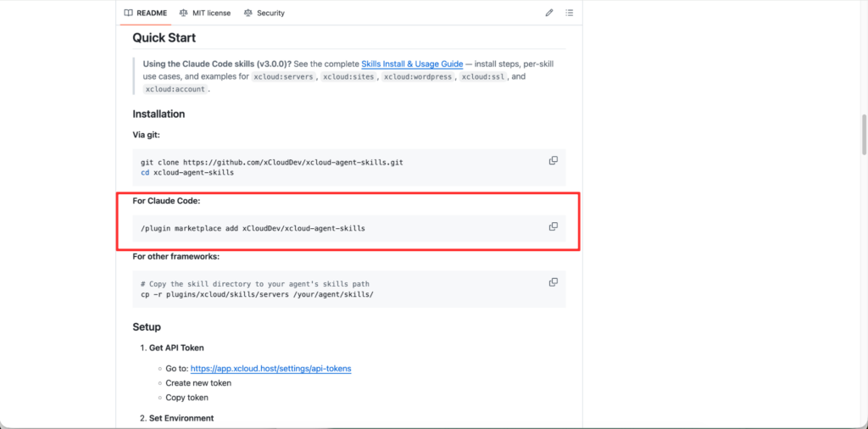Open the Skills Install & Usage Guide link

tap(412, 64)
